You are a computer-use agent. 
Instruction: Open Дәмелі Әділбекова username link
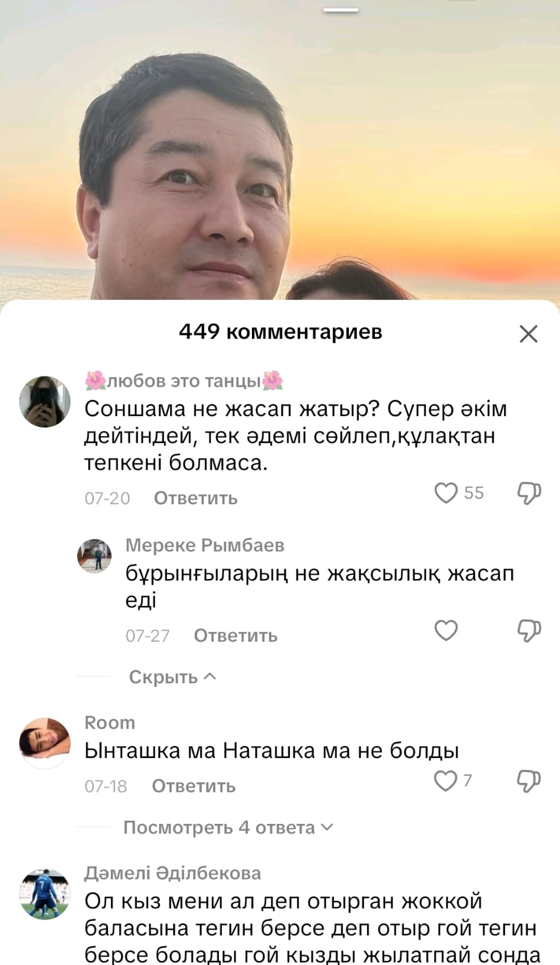click(173, 873)
